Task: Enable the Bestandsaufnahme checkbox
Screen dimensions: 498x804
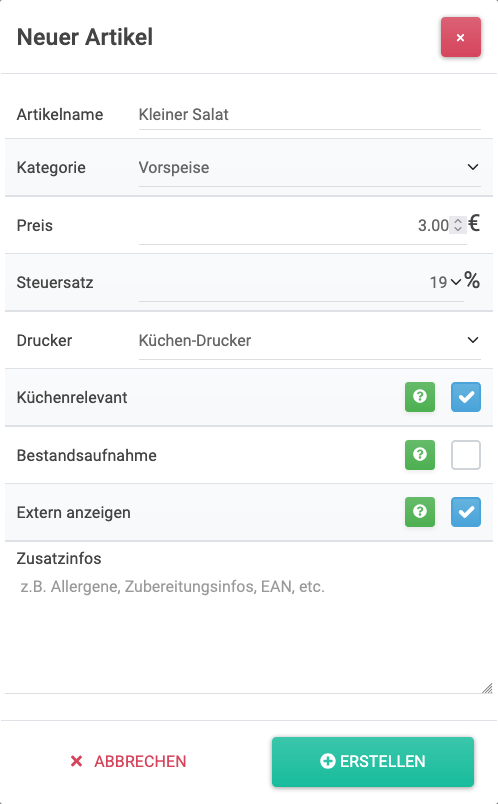Action: pos(466,455)
